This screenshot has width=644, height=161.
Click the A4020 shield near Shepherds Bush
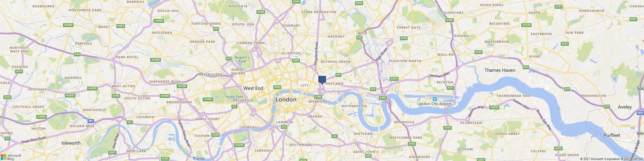pos(165,96)
